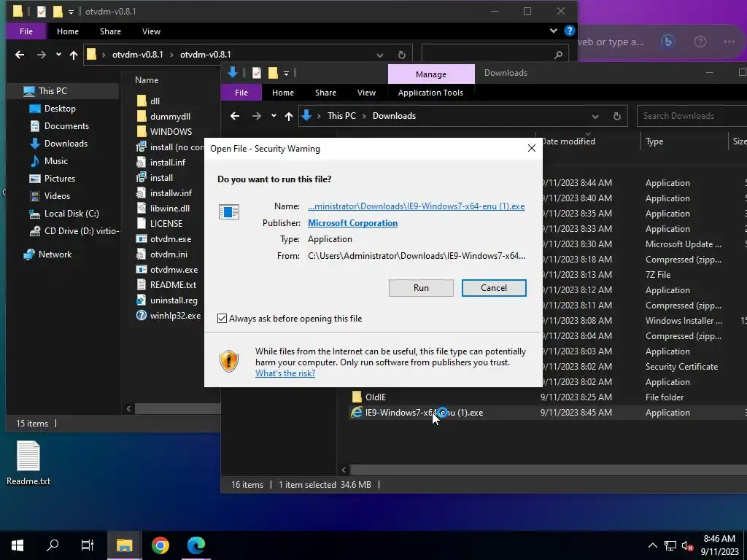Select Pictures in the navigation pane

coord(60,179)
